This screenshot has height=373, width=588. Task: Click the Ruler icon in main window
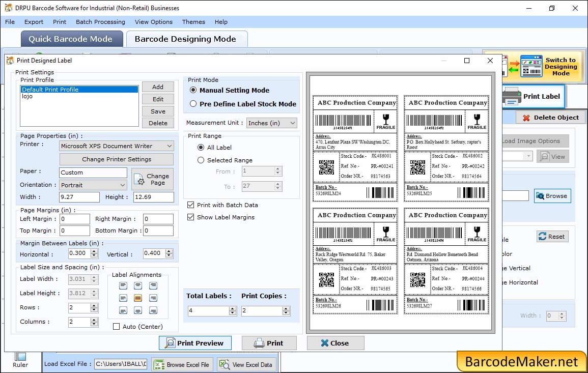coord(20,357)
